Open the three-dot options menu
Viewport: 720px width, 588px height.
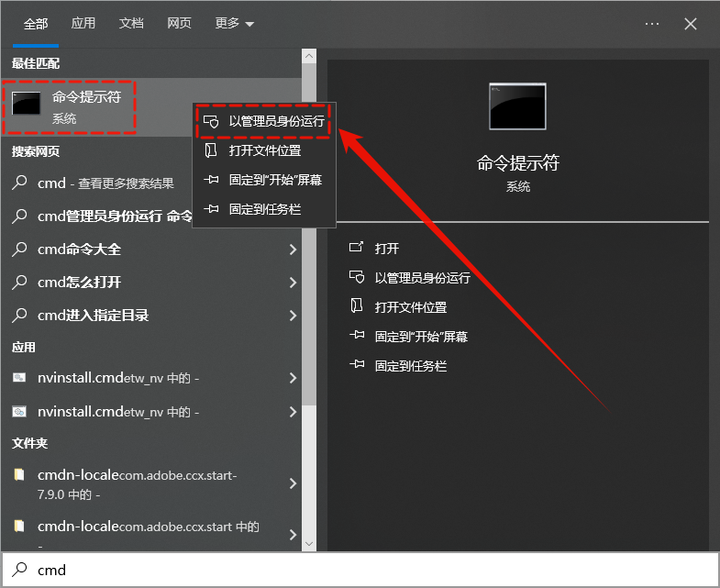pyautogui.click(x=652, y=24)
